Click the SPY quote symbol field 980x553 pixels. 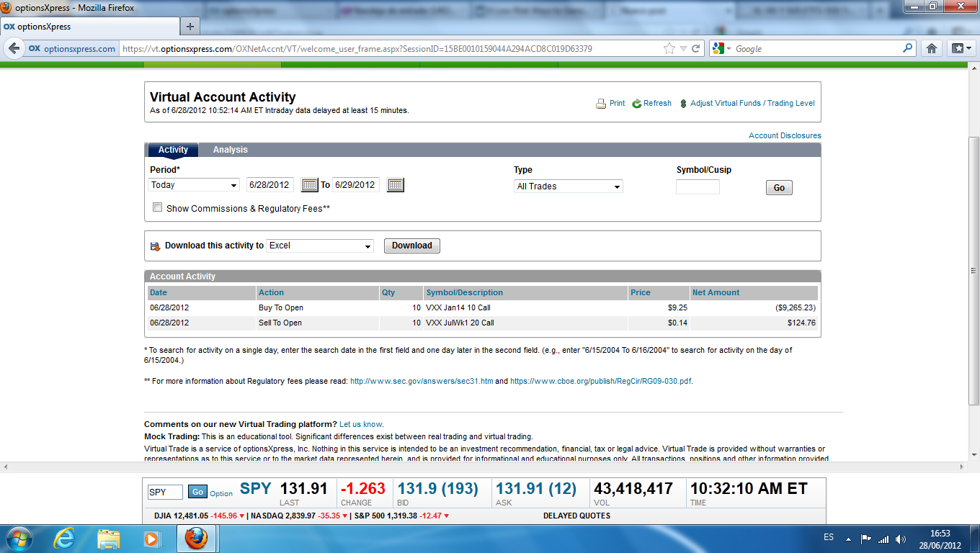click(x=165, y=493)
